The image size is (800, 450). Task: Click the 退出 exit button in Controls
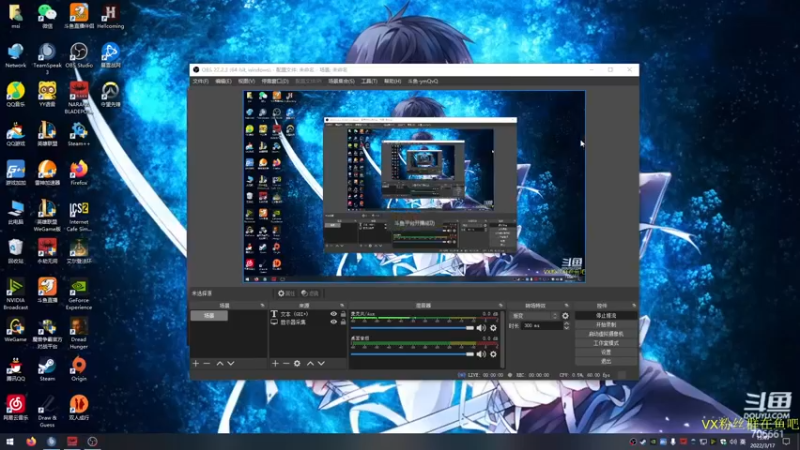point(606,362)
